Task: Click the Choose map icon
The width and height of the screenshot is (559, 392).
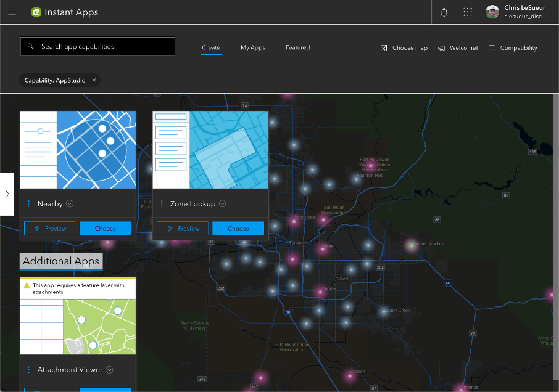Action: 384,48
